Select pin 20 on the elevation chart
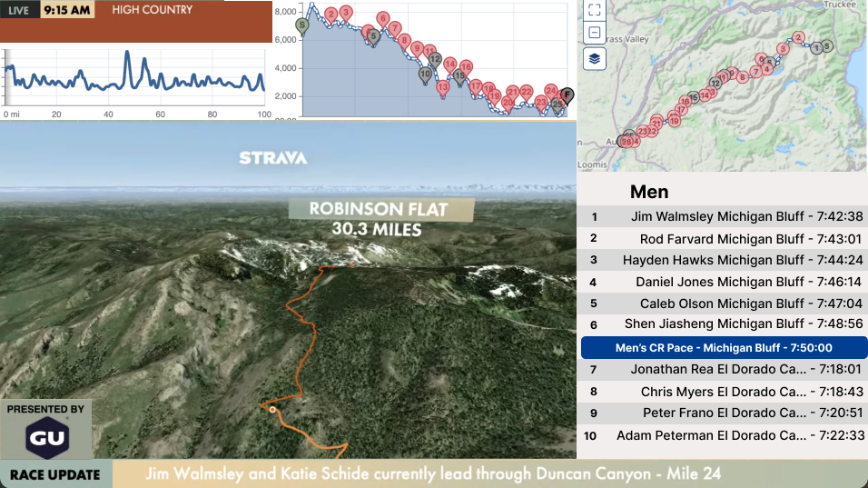The width and height of the screenshot is (868, 488). click(x=508, y=104)
